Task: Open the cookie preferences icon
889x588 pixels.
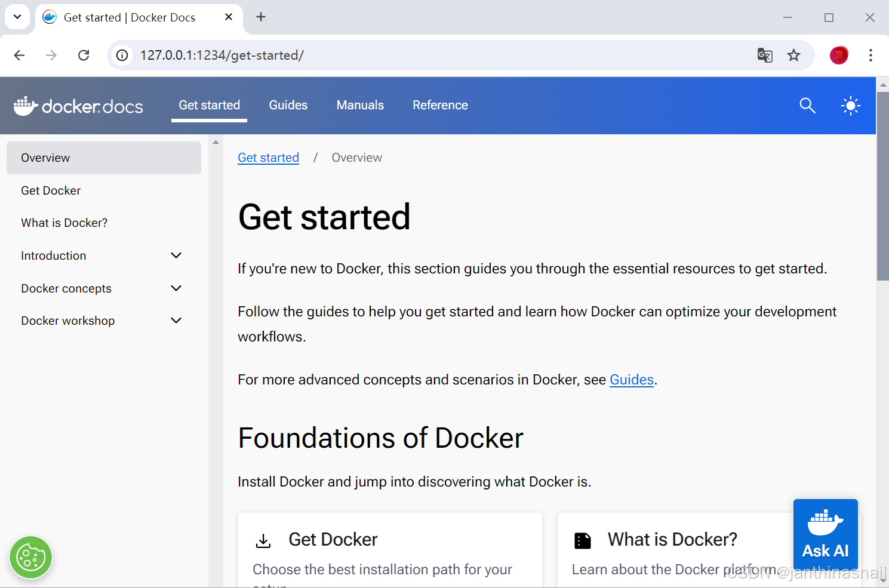Action: [x=31, y=558]
